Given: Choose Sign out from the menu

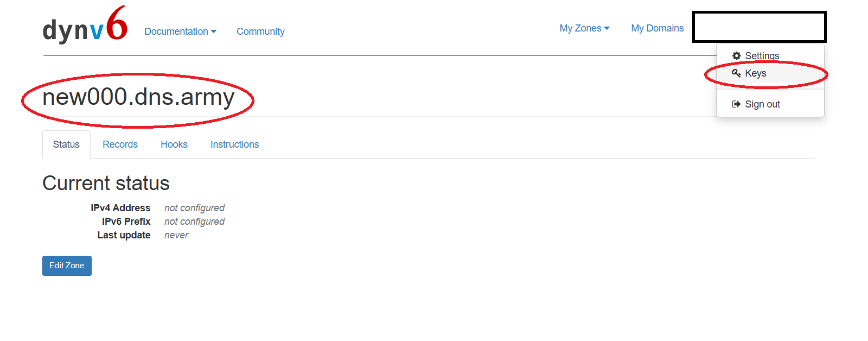Looking at the screenshot, I should click(762, 104).
